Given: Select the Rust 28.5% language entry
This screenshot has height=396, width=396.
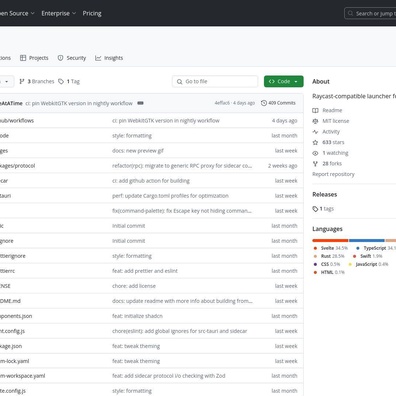Looking at the screenshot, I should coord(329,256).
